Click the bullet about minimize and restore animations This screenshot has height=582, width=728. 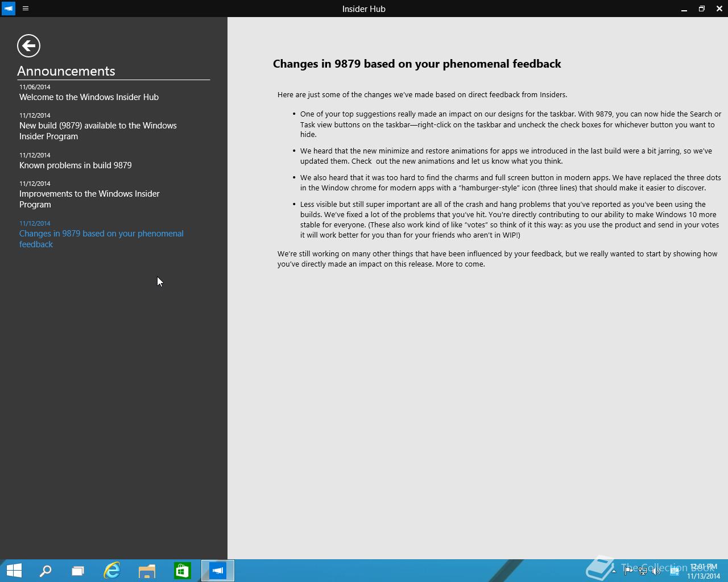(x=506, y=156)
